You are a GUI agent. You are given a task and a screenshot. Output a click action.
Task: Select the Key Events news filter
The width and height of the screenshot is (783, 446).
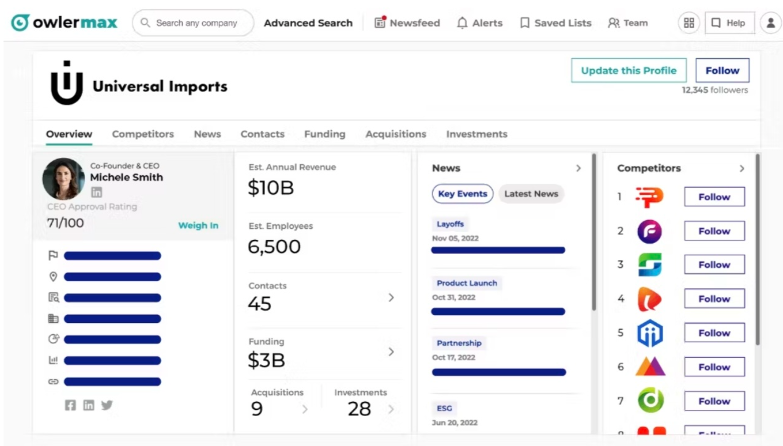(x=462, y=194)
